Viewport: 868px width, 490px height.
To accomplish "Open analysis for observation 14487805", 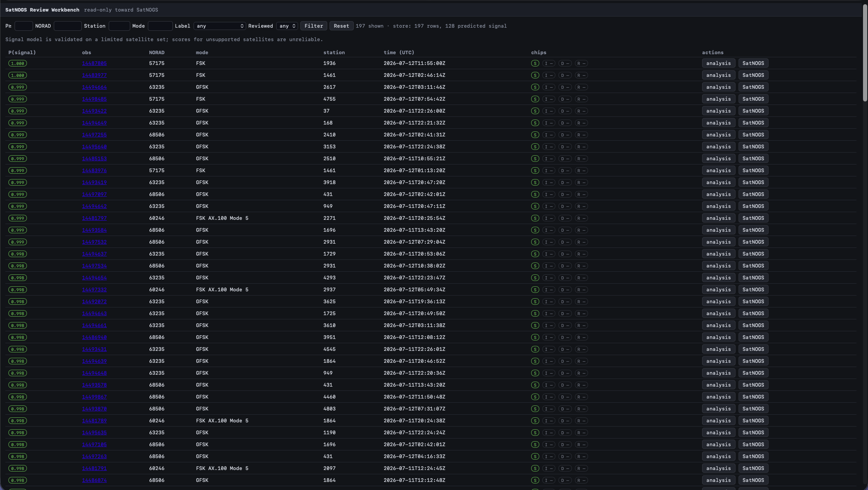I will coord(719,63).
